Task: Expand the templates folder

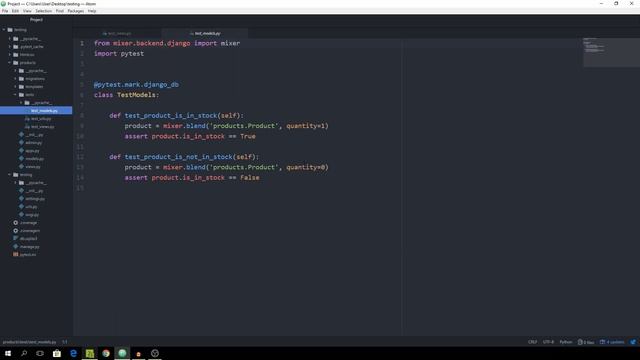Action: (x=16, y=87)
